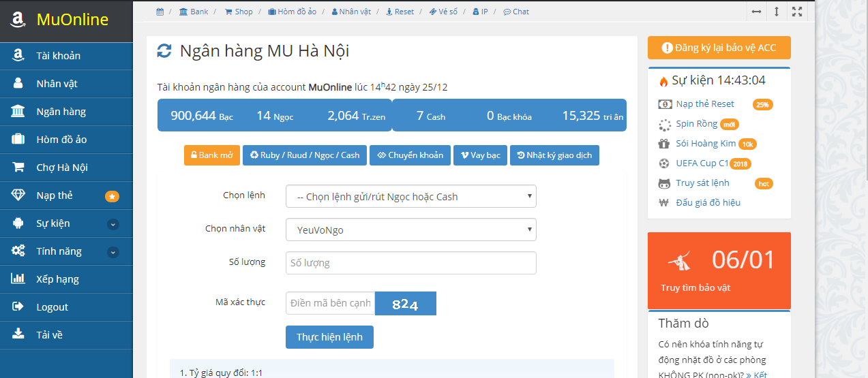Open Vé số link in top bar
Screen dimensions: 868x378
coord(443,12)
